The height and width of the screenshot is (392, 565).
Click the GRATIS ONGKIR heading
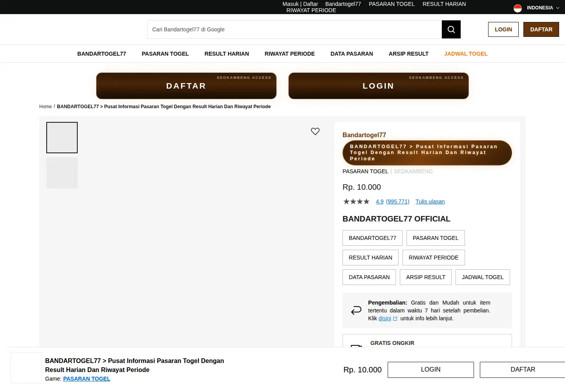tap(392, 343)
